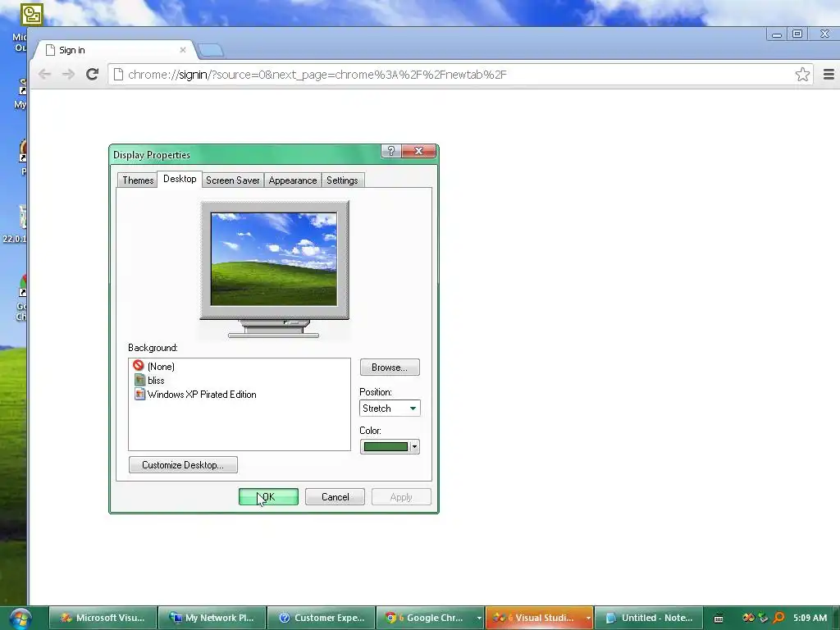Viewport: 840px width, 630px height.
Task: Switch to the Appearance tab
Action: tap(293, 180)
